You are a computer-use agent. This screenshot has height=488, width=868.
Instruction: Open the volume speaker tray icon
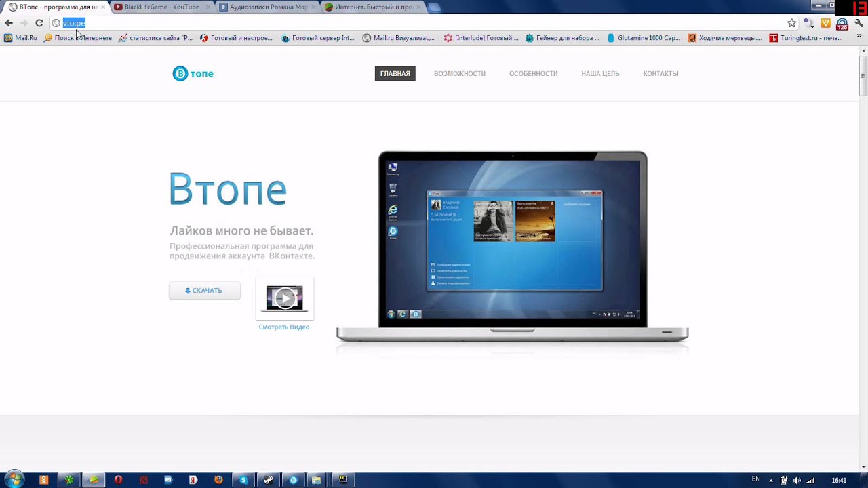[797, 481]
